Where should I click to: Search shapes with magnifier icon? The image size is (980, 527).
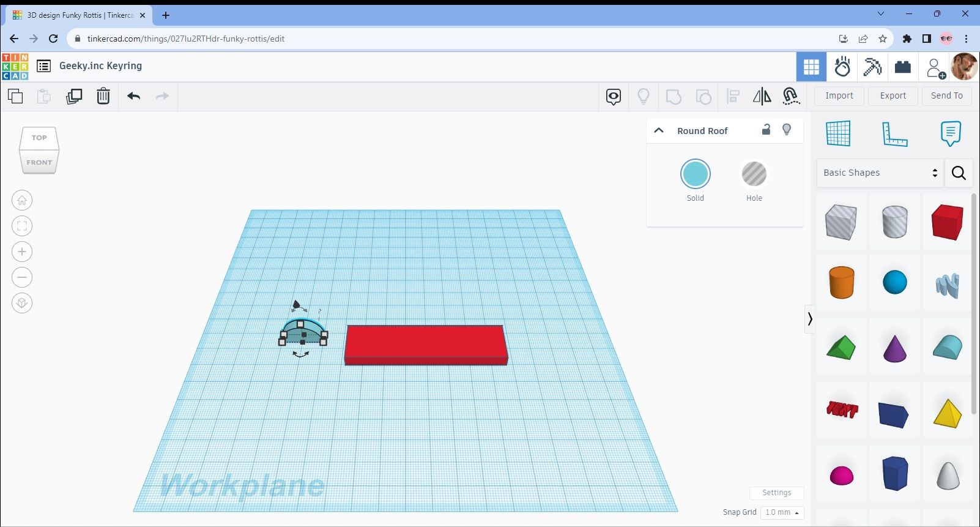pos(959,173)
